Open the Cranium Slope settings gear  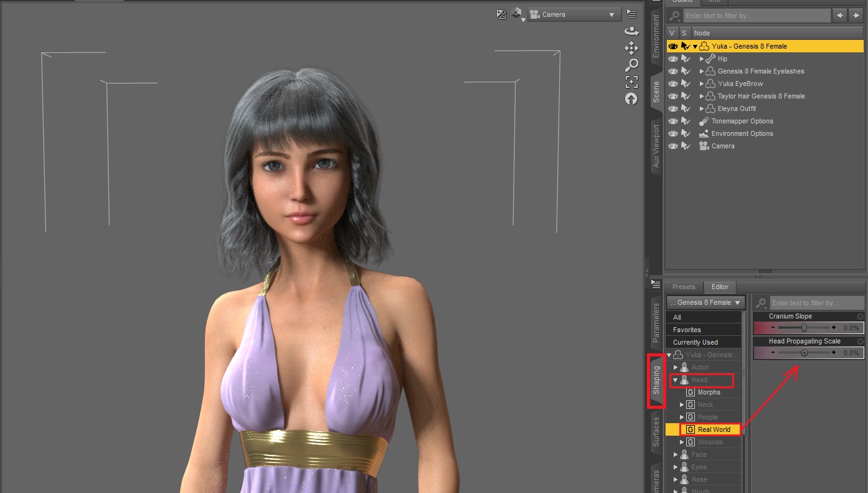click(861, 316)
